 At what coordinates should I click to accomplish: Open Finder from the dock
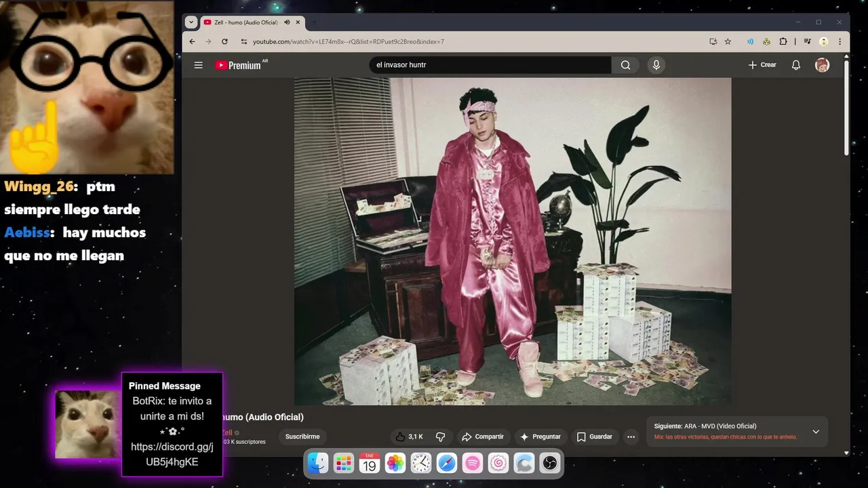pos(318,464)
